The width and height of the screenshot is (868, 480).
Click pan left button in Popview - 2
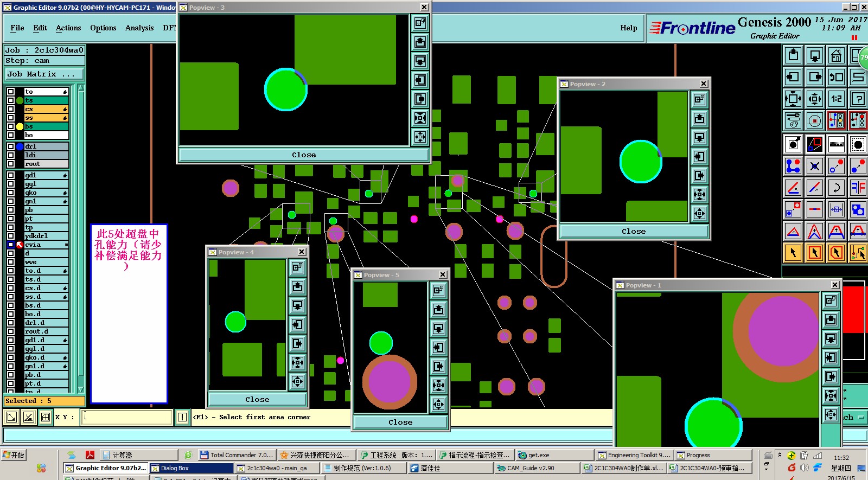tap(699, 157)
